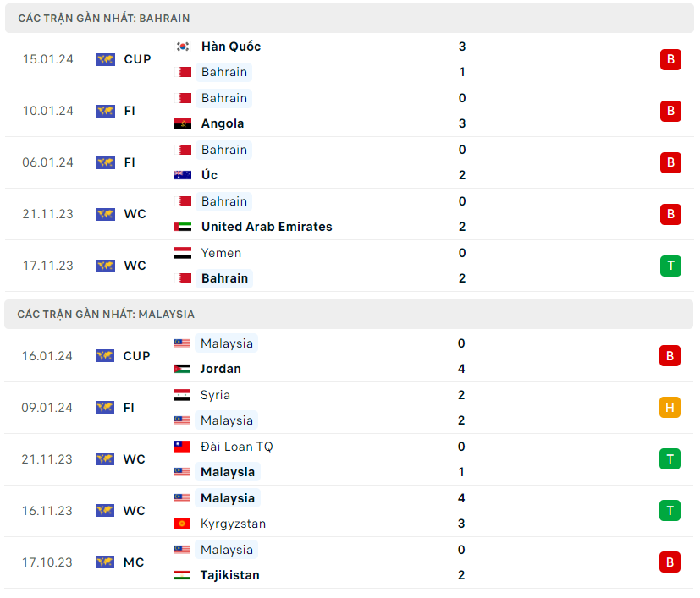Screen dimensions: 700x598
Task: Select the 'Các trận gần nhất: Malaysia' header
Action: pos(106,314)
